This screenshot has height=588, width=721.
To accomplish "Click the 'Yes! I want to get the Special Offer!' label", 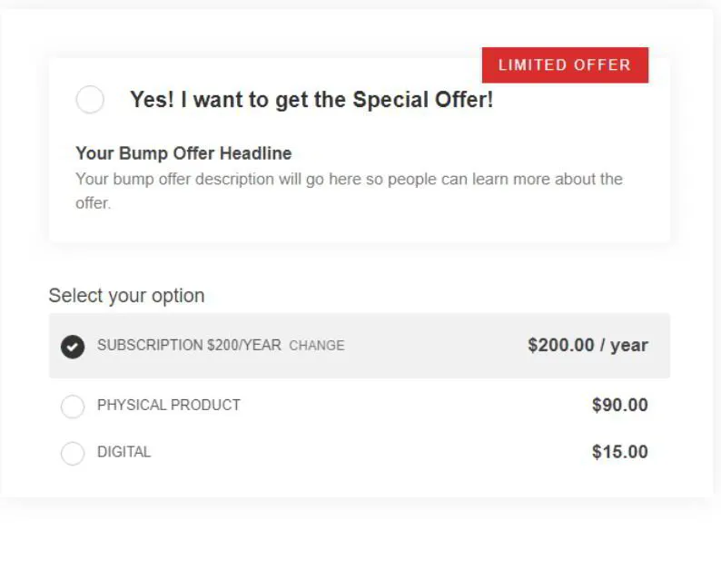I will click(x=311, y=100).
